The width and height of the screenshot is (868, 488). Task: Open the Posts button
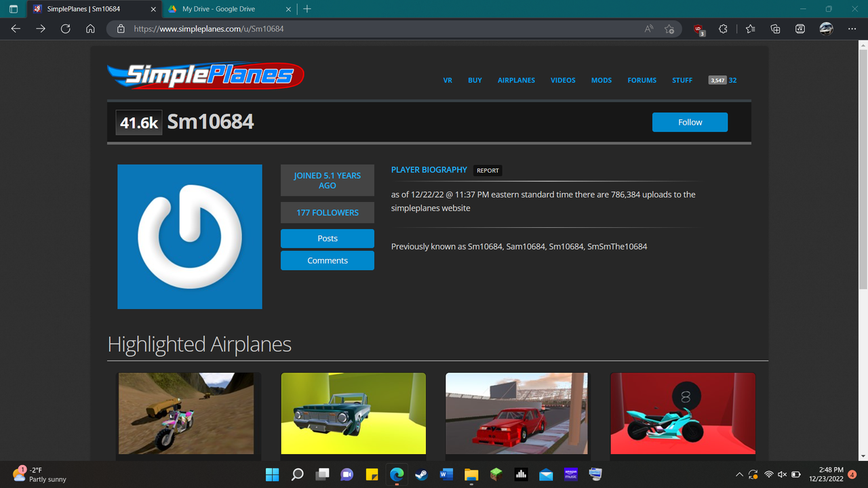pos(327,239)
